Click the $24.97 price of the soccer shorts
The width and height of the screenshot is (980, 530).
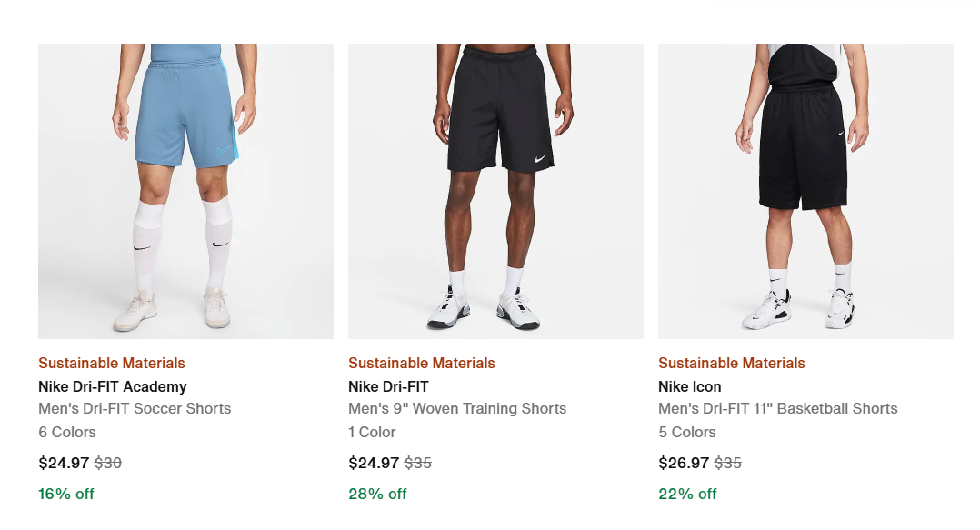62,462
